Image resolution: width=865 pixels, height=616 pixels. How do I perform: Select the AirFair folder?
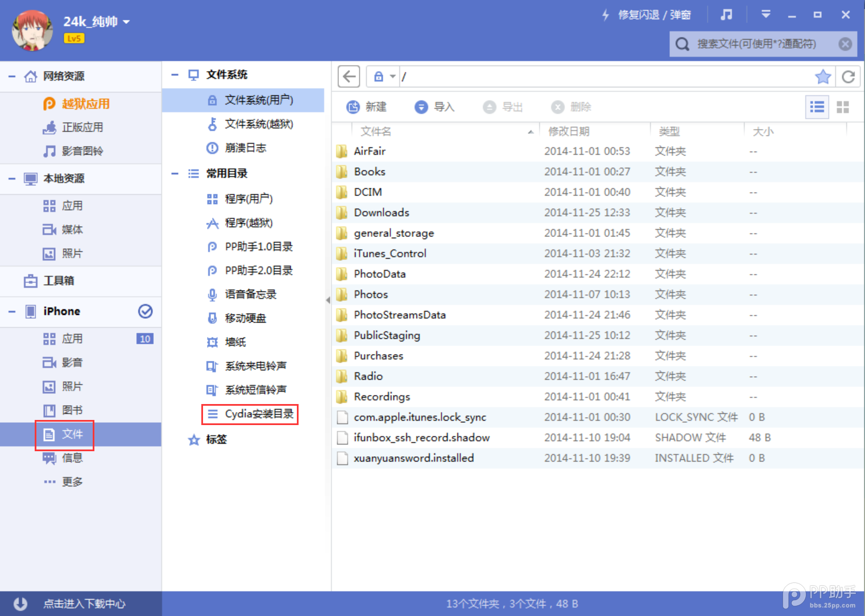[598, 151]
